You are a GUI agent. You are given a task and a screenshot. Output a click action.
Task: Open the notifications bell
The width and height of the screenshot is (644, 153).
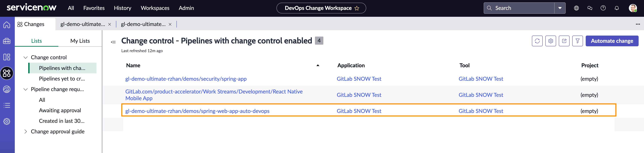(x=616, y=8)
